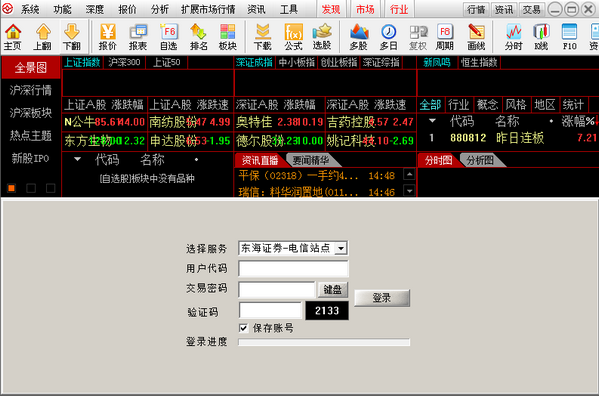
Task: Select 热点主题 in the left sidebar
Action: point(31,135)
